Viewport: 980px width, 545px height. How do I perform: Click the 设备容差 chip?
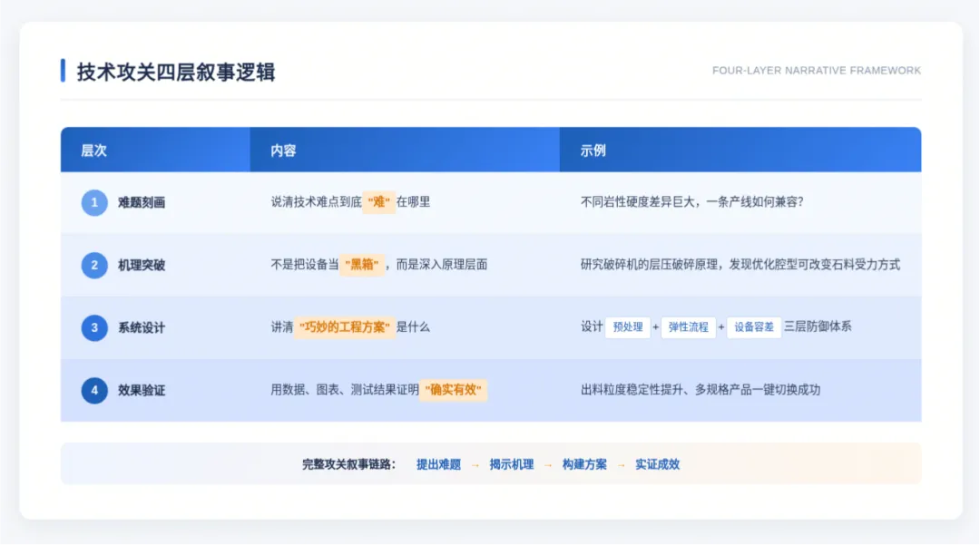[x=754, y=327]
